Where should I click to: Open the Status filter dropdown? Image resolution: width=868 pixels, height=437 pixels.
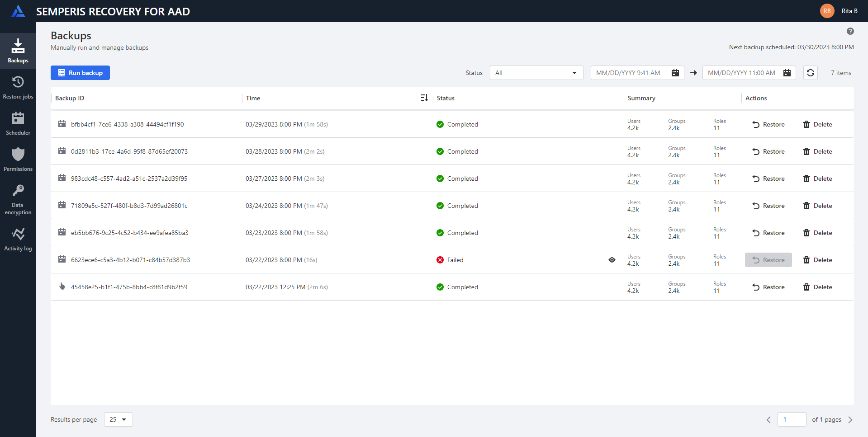[x=536, y=72]
